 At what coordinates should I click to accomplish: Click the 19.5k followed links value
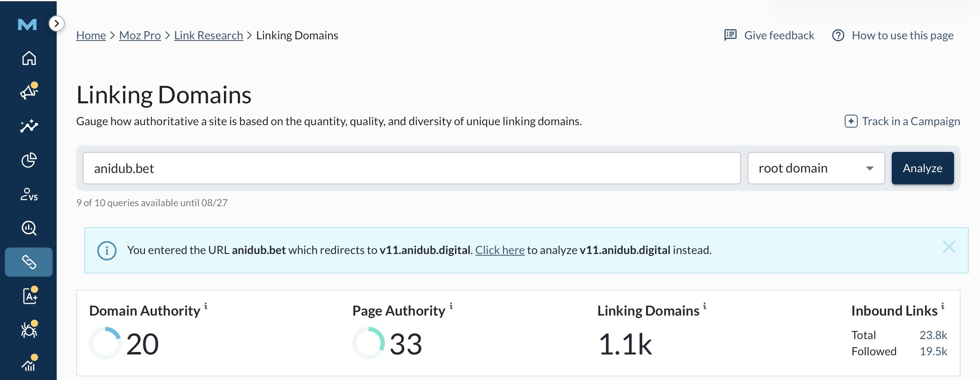pos(933,352)
